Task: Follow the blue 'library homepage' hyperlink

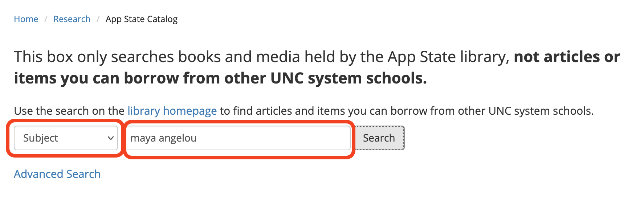Action: pos(172,111)
